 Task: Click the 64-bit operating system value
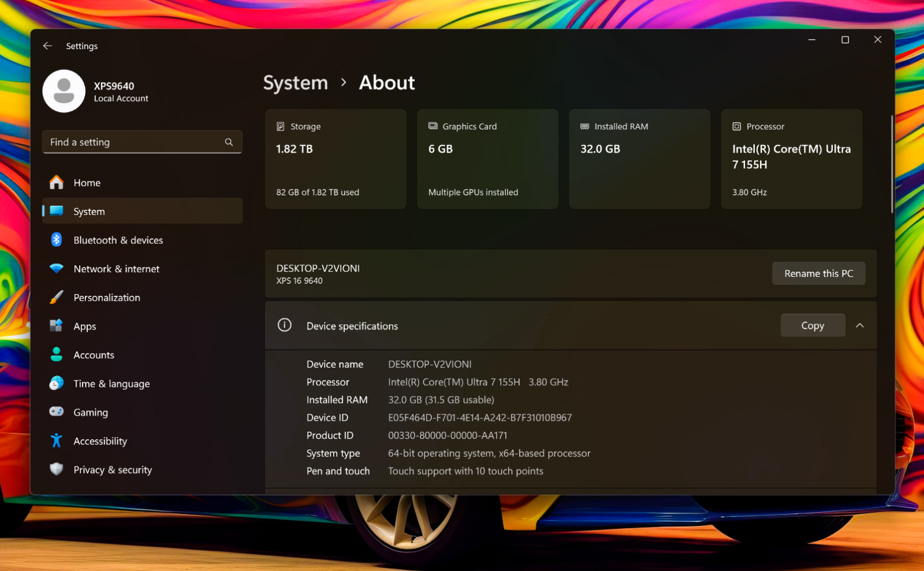(x=489, y=453)
